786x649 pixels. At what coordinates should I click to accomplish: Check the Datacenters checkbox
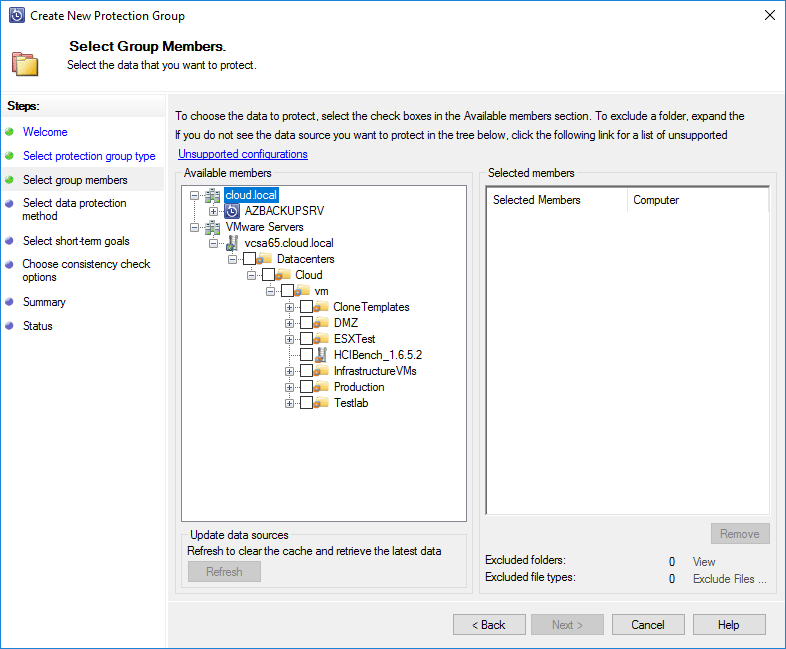(250, 259)
